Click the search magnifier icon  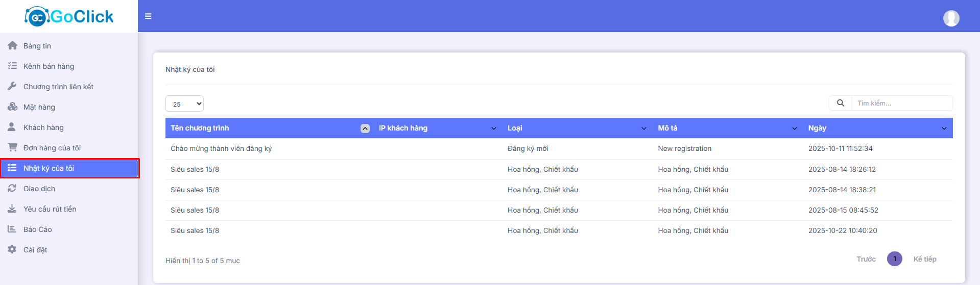[x=840, y=103]
